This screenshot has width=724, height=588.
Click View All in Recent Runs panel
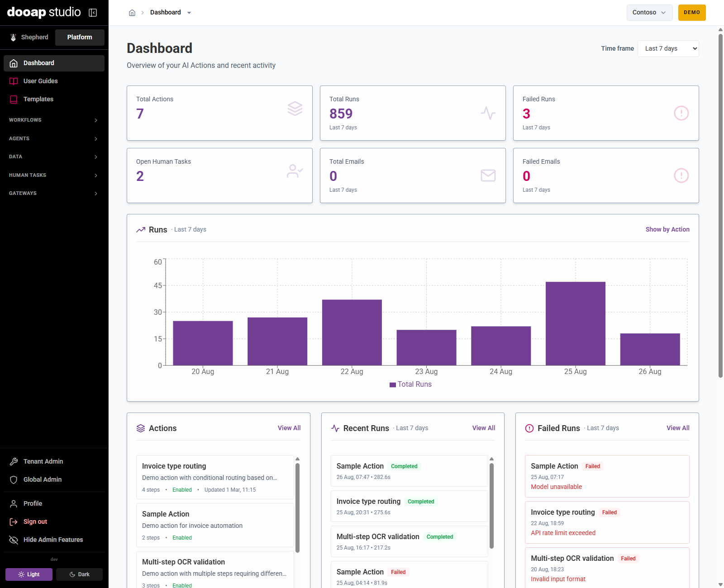pos(484,428)
